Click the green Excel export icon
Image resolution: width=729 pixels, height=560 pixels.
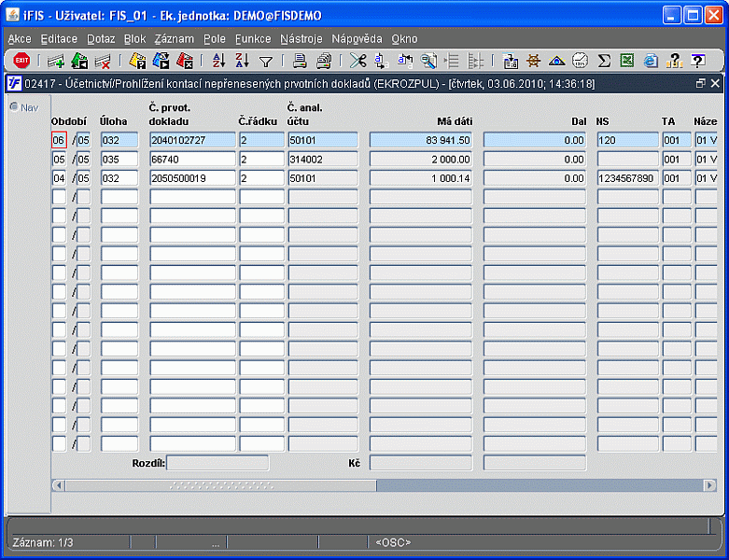[627, 62]
